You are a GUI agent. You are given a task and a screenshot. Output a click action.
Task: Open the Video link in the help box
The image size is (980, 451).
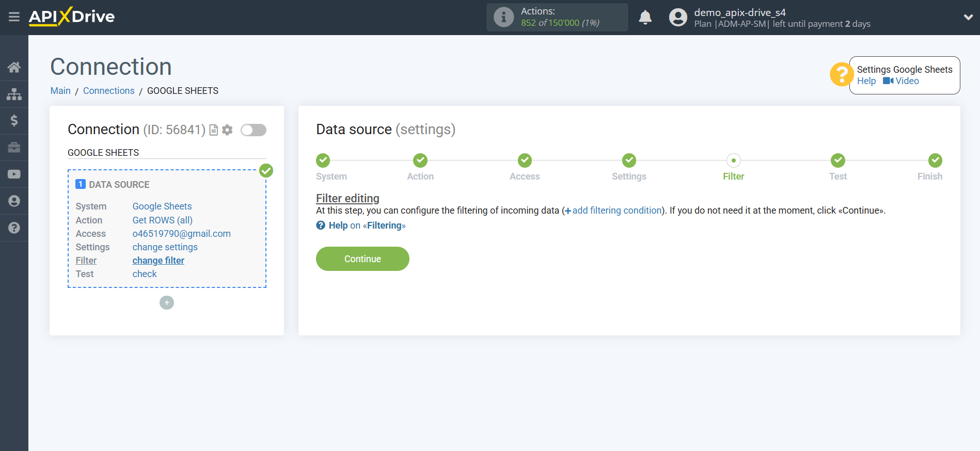[901, 81]
